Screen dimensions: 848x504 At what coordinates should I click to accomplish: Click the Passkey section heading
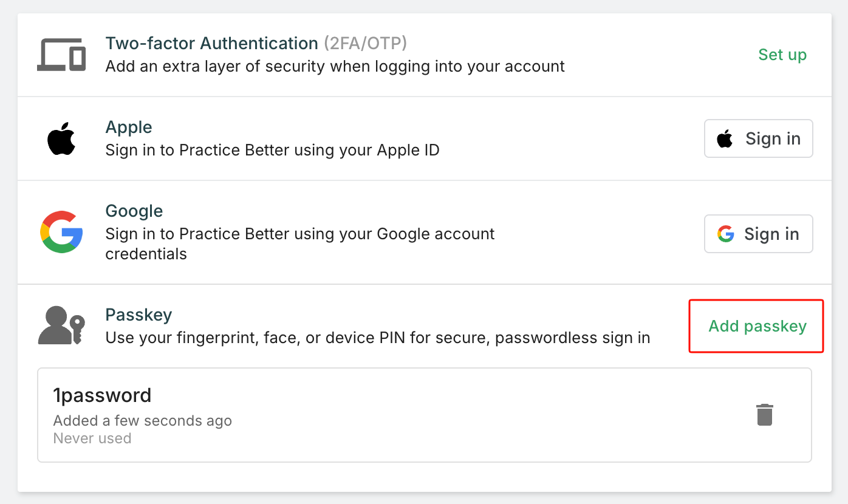138,315
